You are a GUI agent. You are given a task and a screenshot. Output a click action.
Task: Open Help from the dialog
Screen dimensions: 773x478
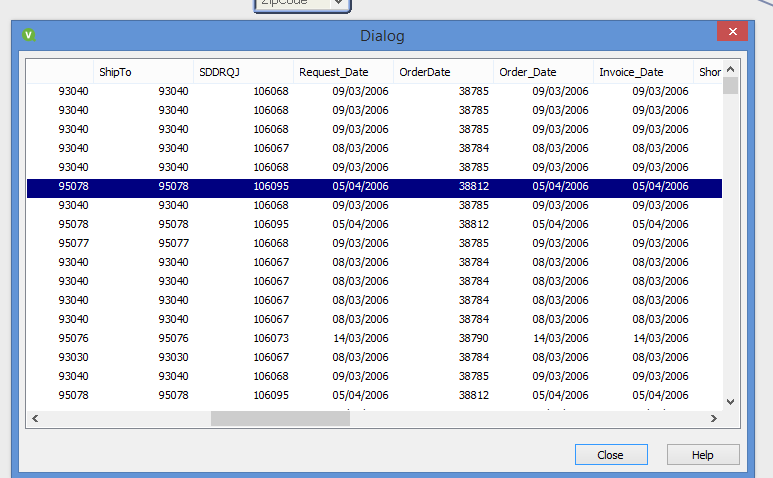(703, 455)
